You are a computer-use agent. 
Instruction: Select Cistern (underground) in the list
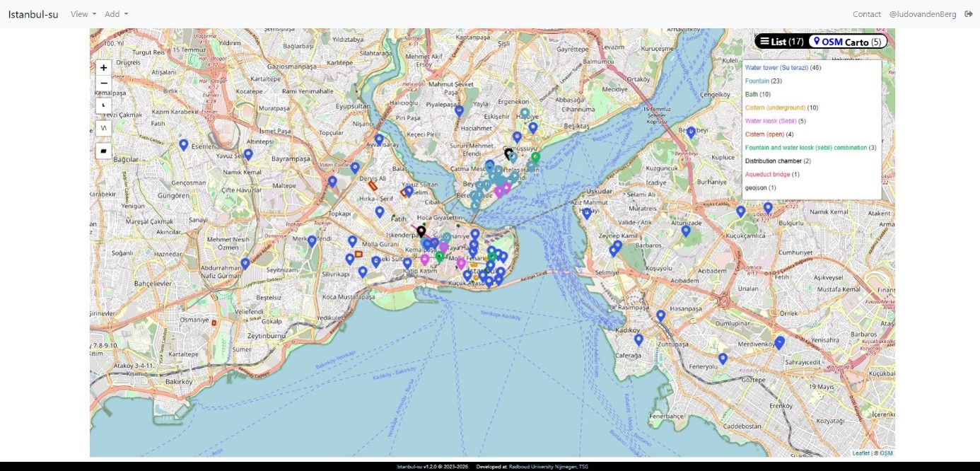click(x=781, y=107)
